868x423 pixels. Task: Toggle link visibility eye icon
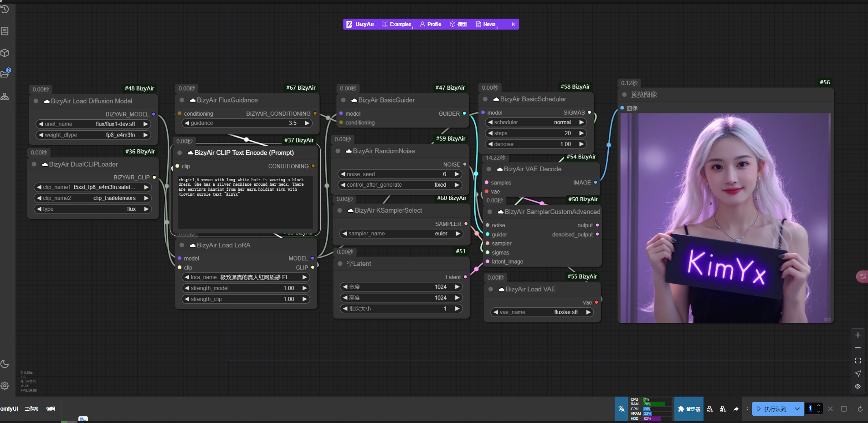(858, 386)
